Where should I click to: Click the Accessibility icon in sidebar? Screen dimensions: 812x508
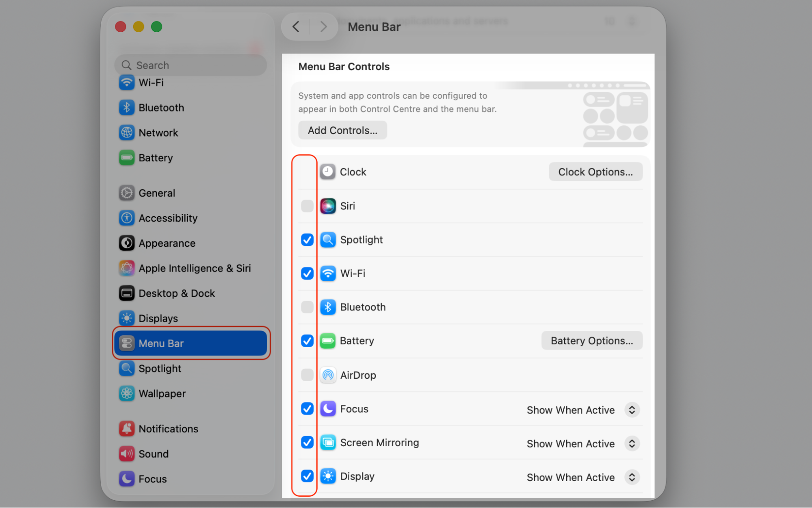[x=127, y=218]
